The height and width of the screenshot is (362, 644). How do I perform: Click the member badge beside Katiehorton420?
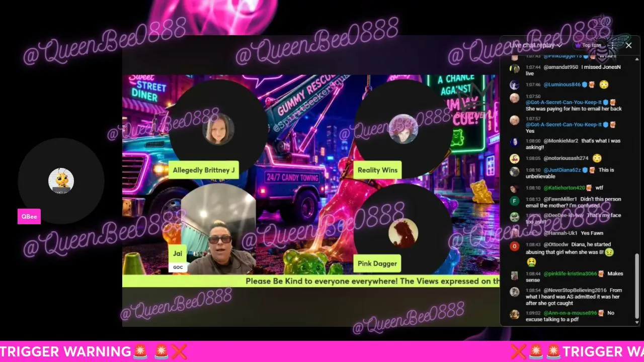(589, 188)
